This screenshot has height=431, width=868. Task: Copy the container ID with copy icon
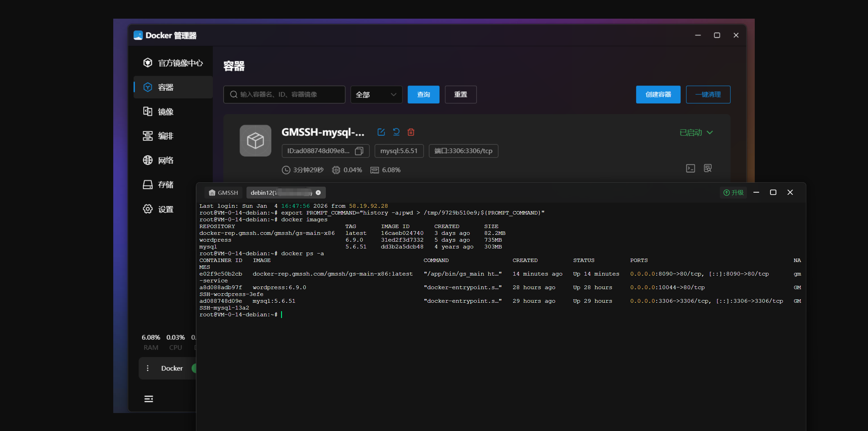(x=359, y=151)
